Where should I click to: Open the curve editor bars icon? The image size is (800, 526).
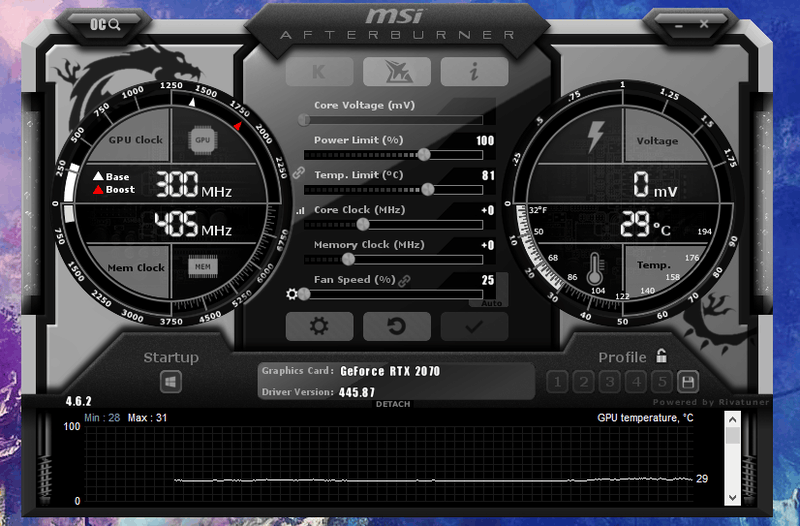coord(300,210)
